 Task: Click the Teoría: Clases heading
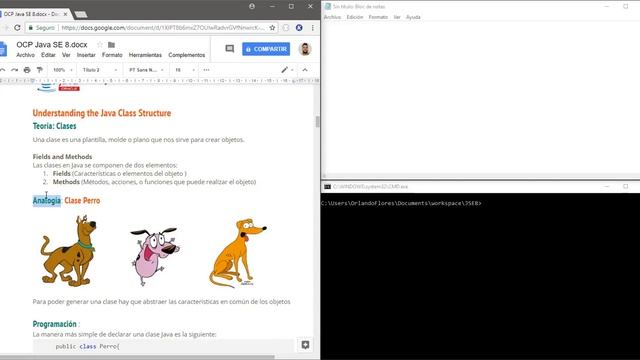[x=54, y=126]
